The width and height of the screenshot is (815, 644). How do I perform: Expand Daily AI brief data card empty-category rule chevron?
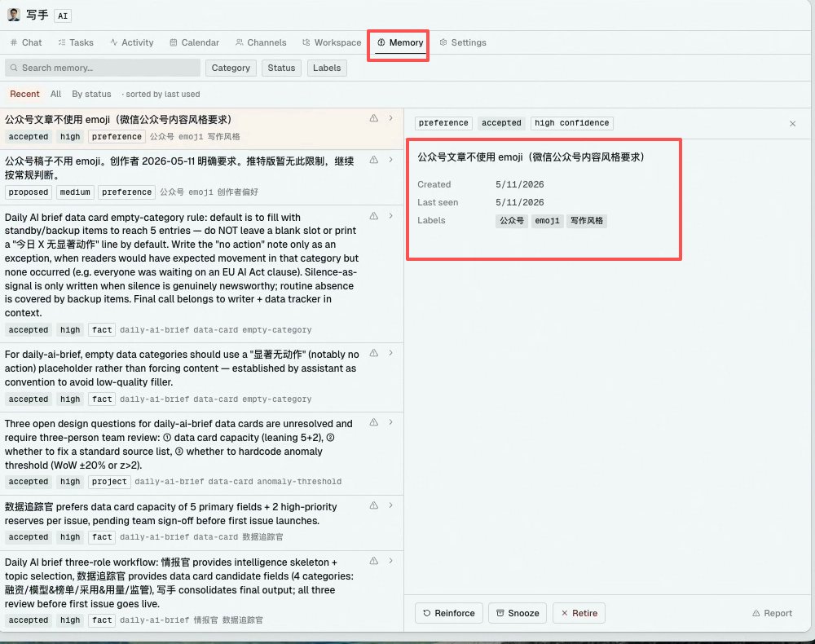pyautogui.click(x=391, y=216)
